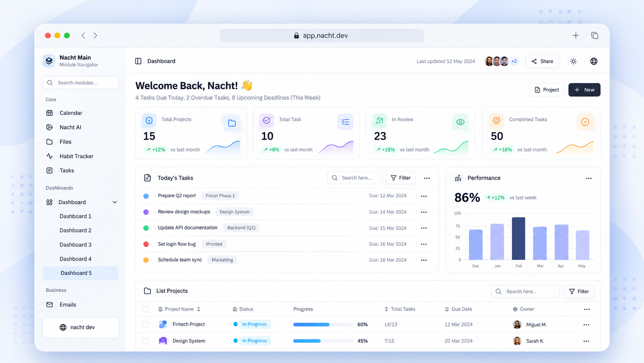Click the Design System 45% progress bar
The width and height of the screenshot is (644, 363).
click(323, 341)
